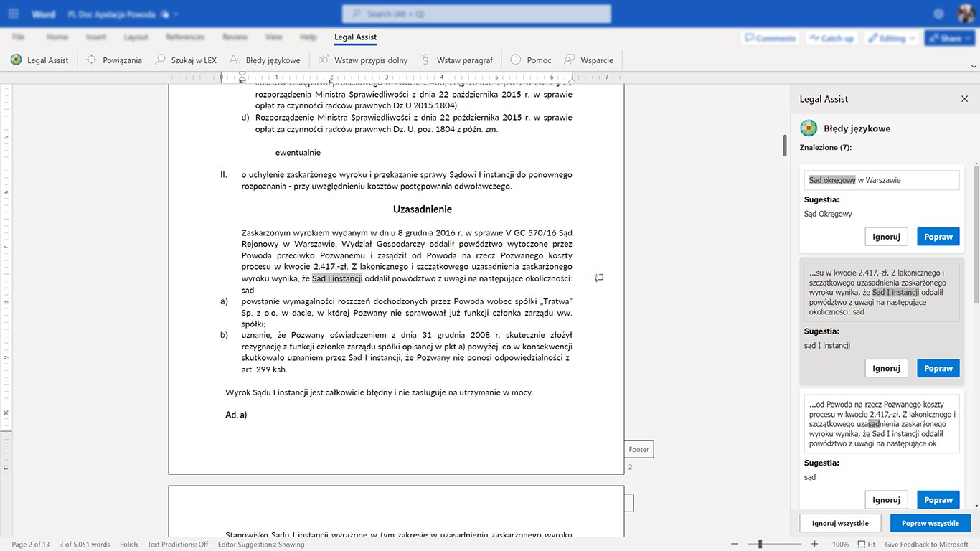Toggle Text Predictions: Off in status bar
The height and width of the screenshot is (551, 980).
click(x=178, y=545)
